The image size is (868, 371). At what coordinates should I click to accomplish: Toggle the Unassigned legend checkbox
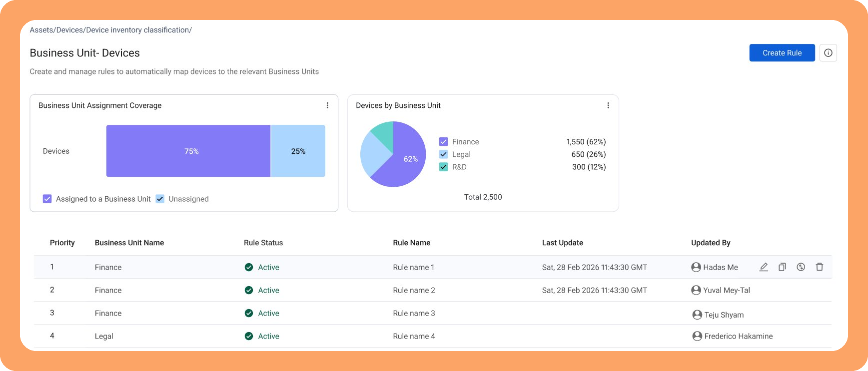160,199
